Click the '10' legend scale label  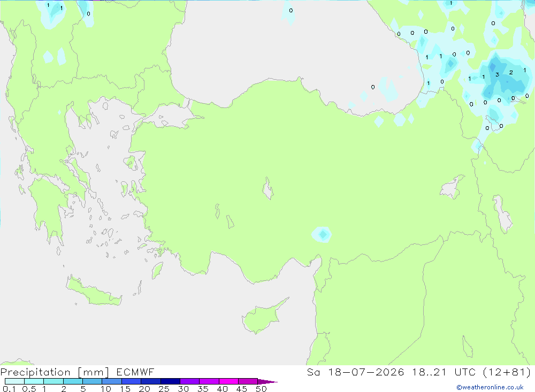(x=106, y=389)
